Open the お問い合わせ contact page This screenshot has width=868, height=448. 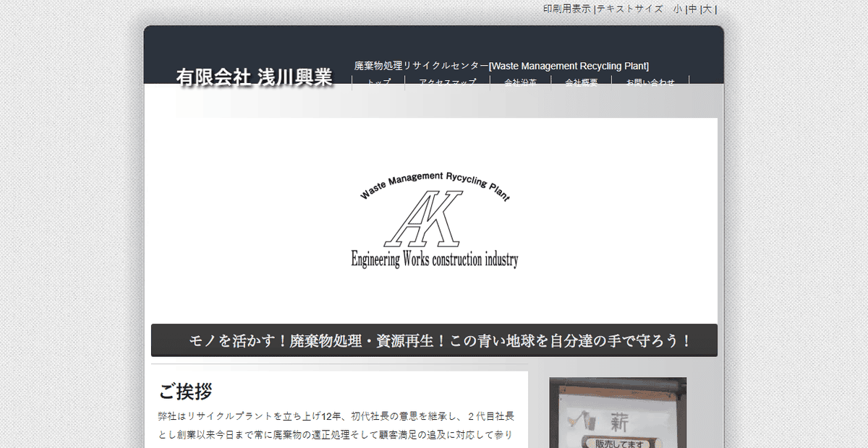[x=650, y=82]
